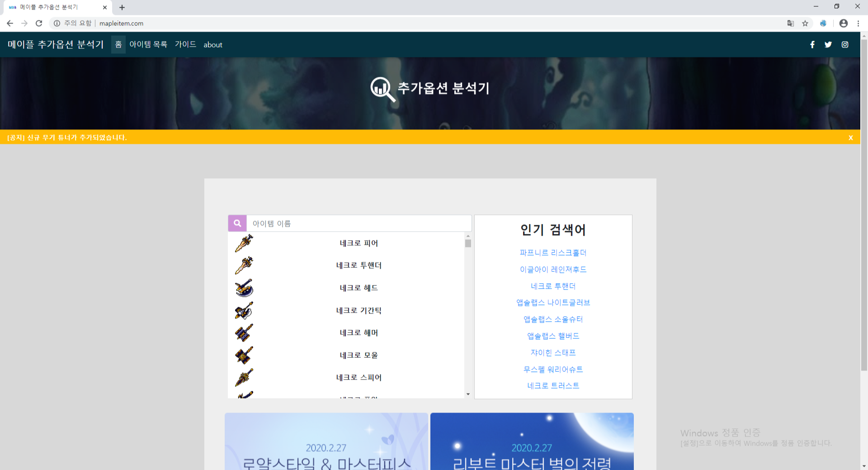
Task: Select 네크로 피어 text in item list
Action: (x=359, y=243)
